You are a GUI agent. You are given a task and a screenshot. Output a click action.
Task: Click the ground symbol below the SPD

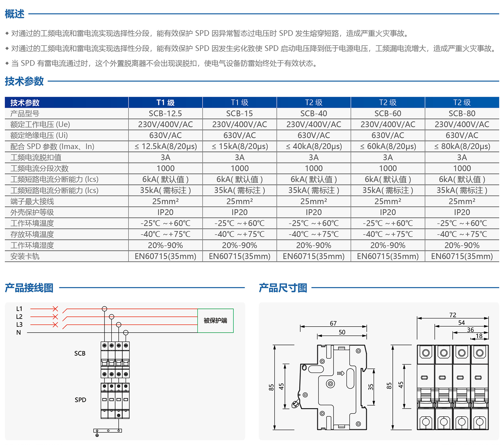tap(97, 435)
